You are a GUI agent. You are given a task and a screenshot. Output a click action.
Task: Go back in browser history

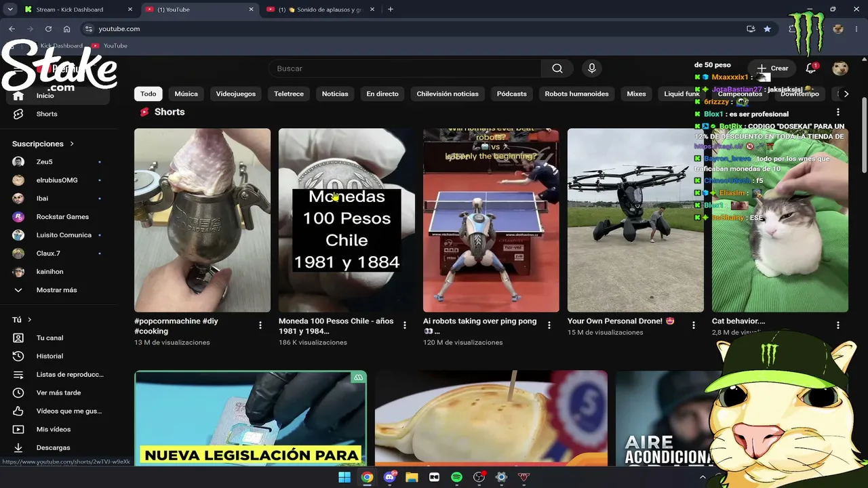12,29
